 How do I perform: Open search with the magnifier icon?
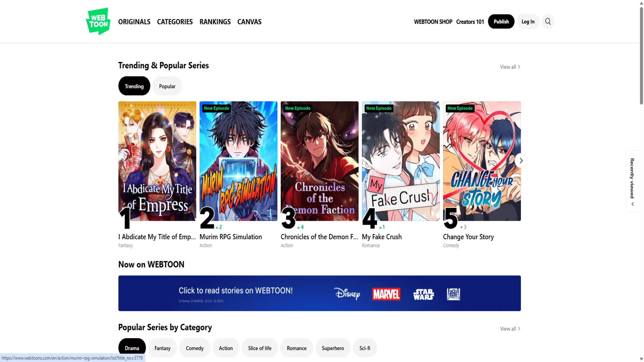tap(548, 22)
